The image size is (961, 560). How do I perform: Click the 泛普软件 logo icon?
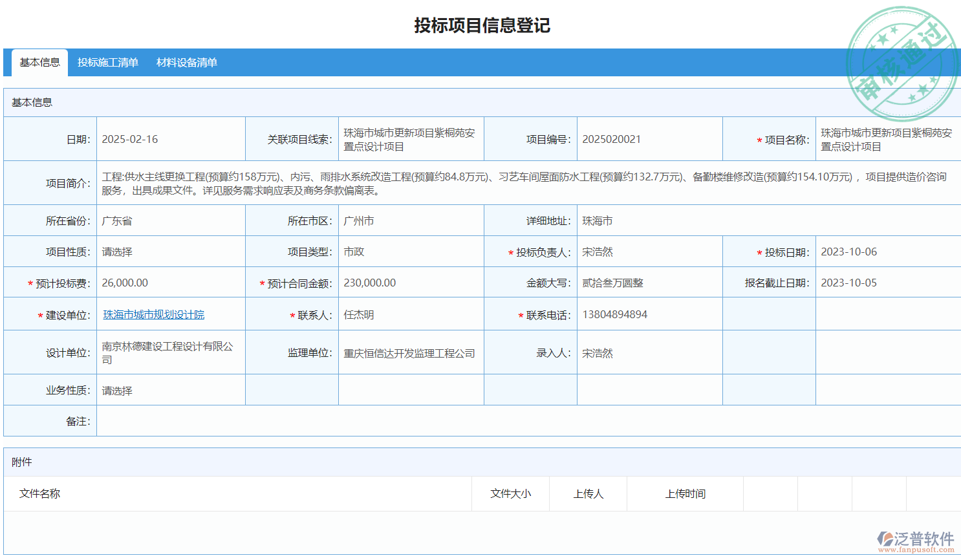point(885,539)
